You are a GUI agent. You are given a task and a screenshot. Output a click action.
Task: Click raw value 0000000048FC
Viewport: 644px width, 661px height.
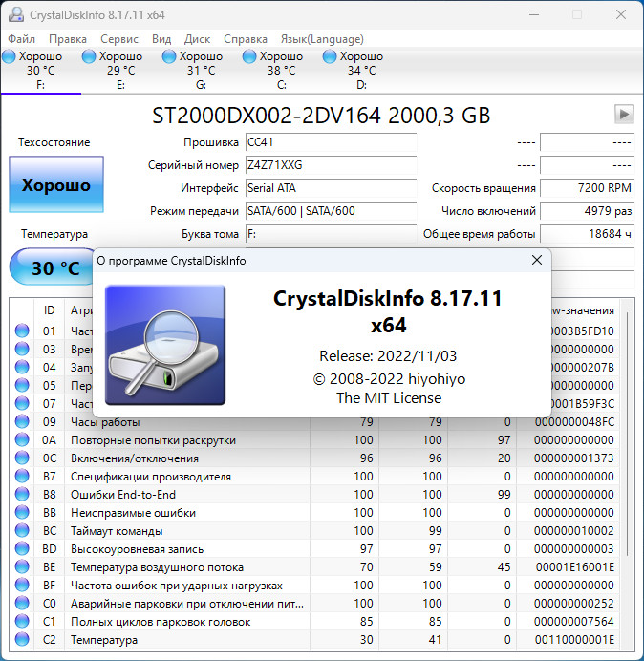click(574, 422)
